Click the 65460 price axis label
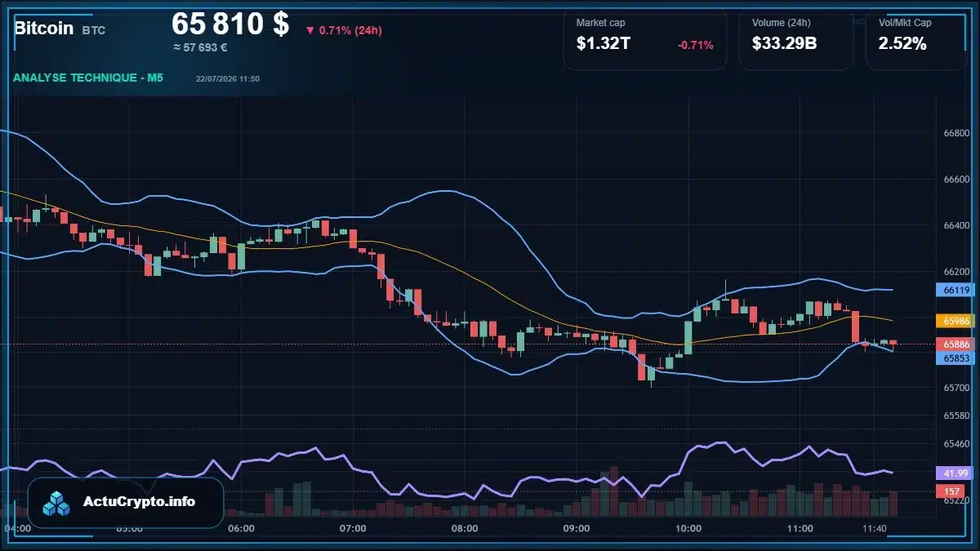The image size is (980, 551). tap(956, 443)
